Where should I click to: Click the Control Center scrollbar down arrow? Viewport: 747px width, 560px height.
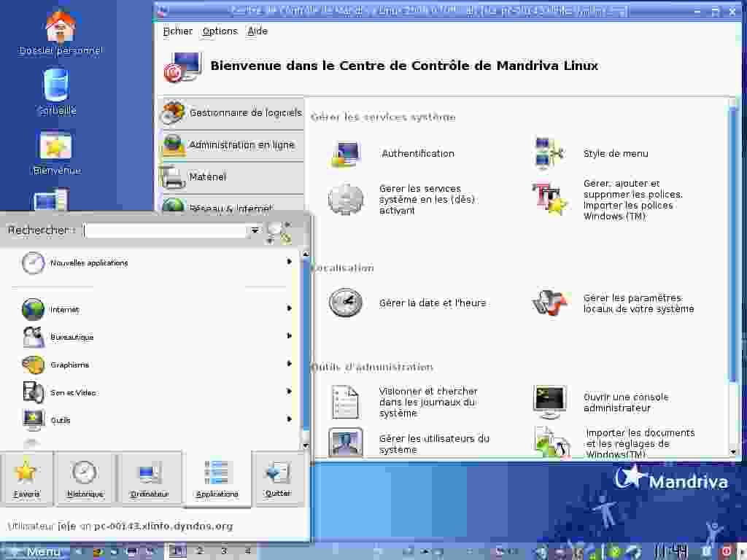click(x=732, y=451)
